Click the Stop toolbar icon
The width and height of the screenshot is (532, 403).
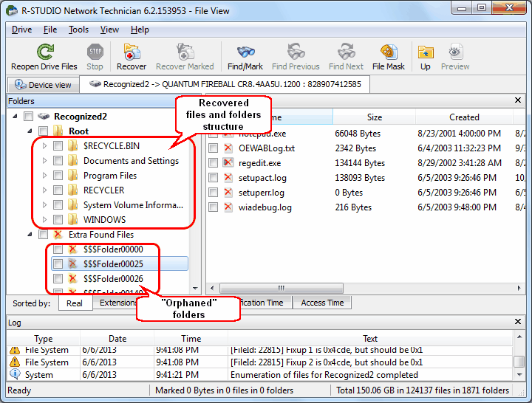tap(95, 52)
